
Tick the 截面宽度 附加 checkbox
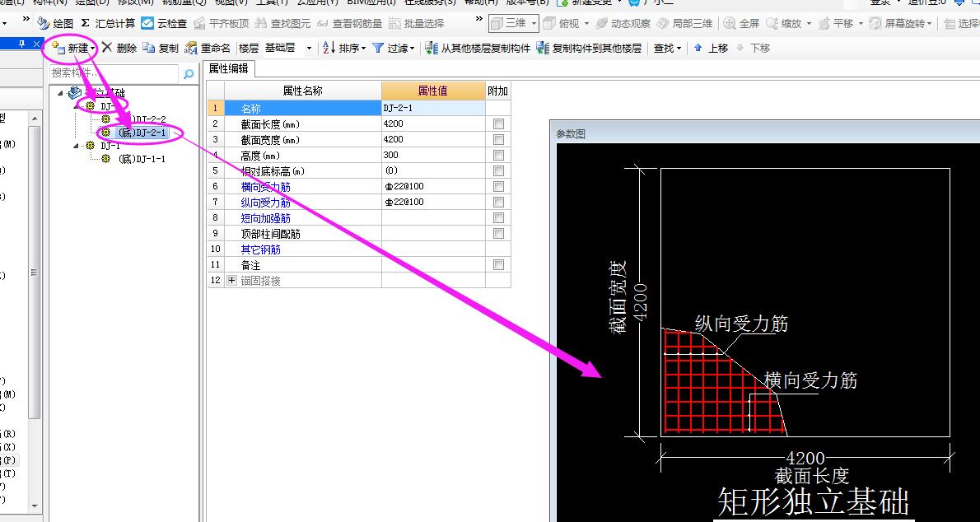(498, 139)
